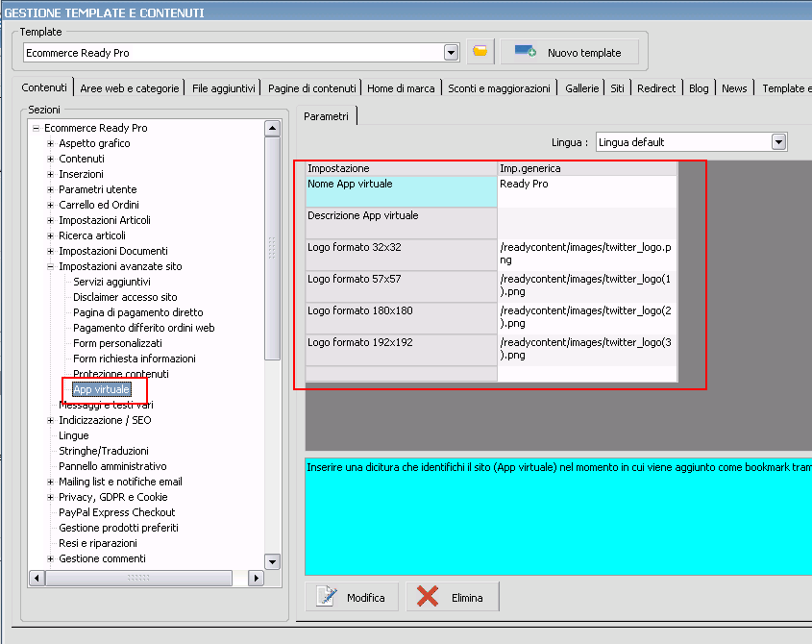Screen dimensions: 812x644
Task: Select the Redirect tab
Action: coord(656,88)
